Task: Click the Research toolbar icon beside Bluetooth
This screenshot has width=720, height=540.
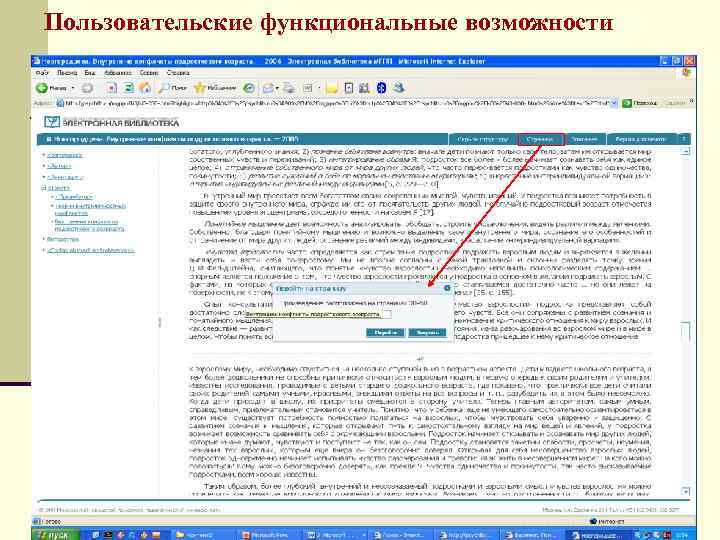Action: tap(365, 88)
